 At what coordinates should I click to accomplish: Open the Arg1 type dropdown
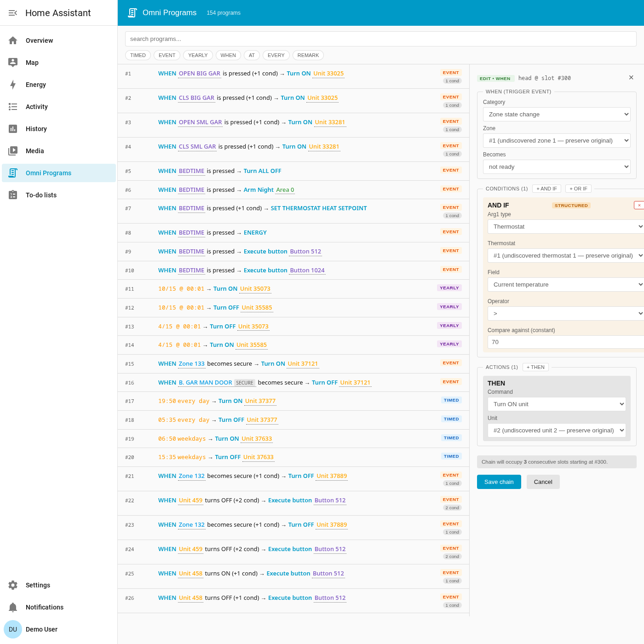566,226
